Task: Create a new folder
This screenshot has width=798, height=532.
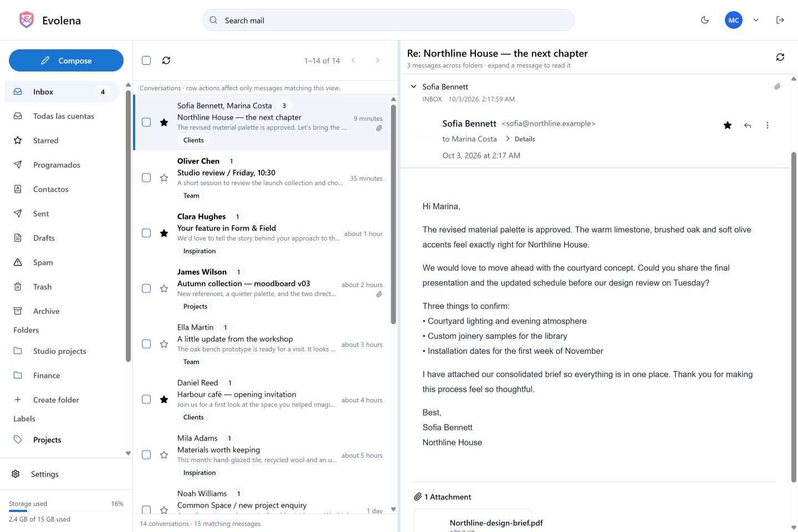Action: [62, 400]
